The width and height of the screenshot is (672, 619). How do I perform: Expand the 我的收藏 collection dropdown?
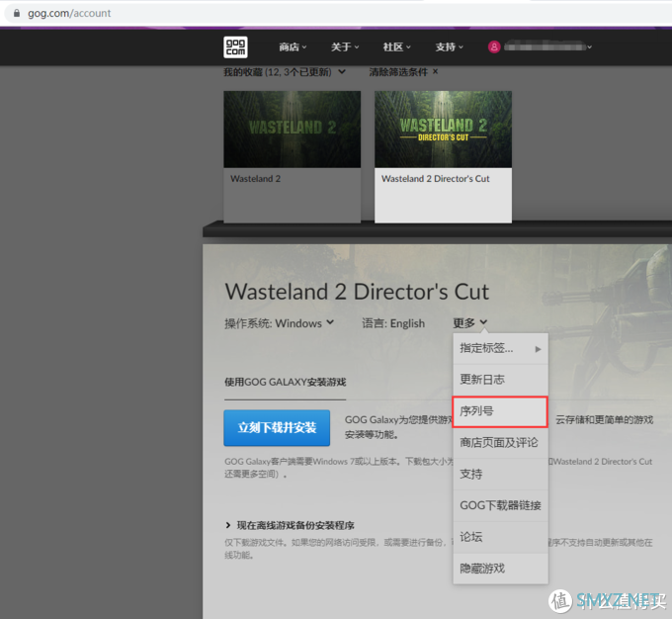[285, 72]
